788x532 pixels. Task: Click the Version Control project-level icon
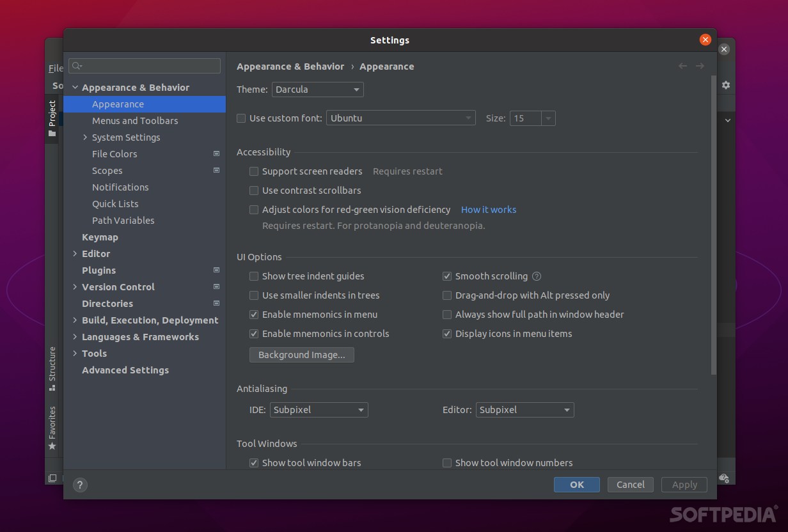216,287
